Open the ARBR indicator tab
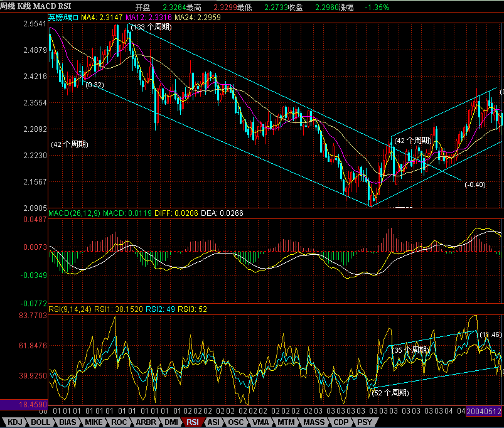The image size is (504, 428). [147, 422]
